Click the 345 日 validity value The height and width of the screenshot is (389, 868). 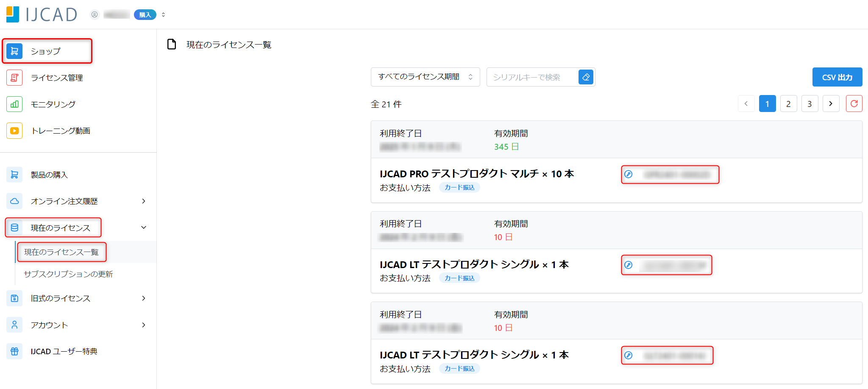coord(506,147)
